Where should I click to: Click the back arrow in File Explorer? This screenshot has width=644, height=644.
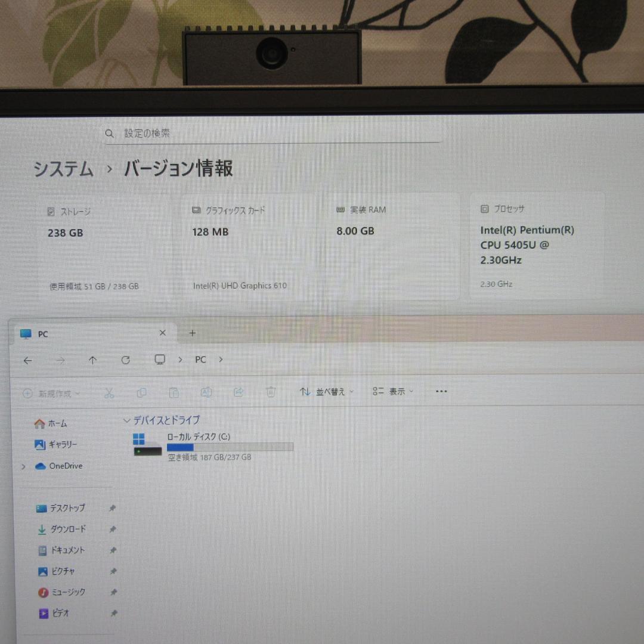[27, 360]
